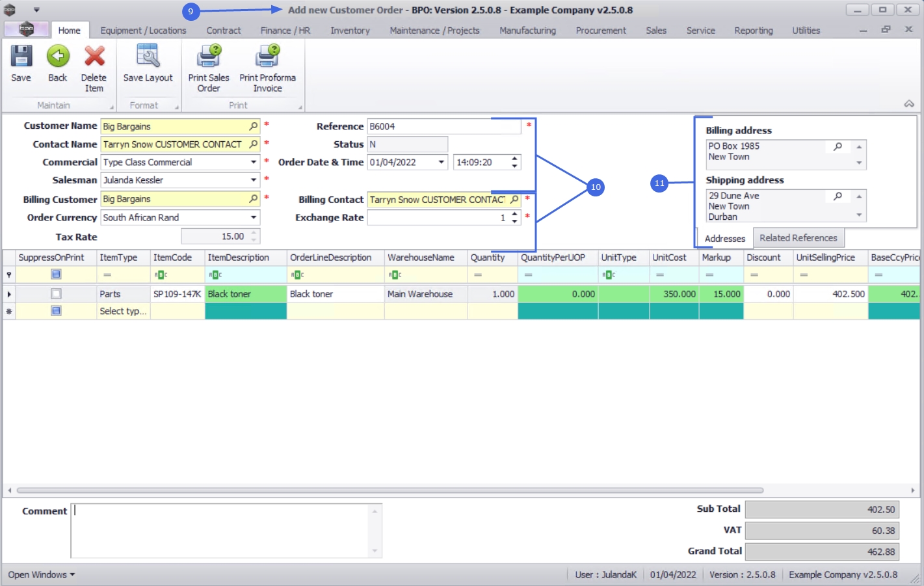Open the Customer Name lookup magnifier
Screen dimensions: 924x586
click(x=254, y=126)
